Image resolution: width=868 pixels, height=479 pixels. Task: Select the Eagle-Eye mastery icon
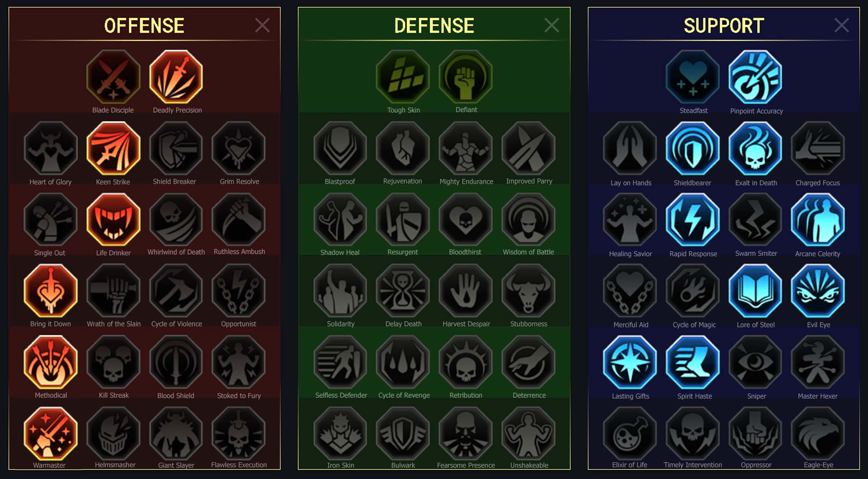(818, 434)
